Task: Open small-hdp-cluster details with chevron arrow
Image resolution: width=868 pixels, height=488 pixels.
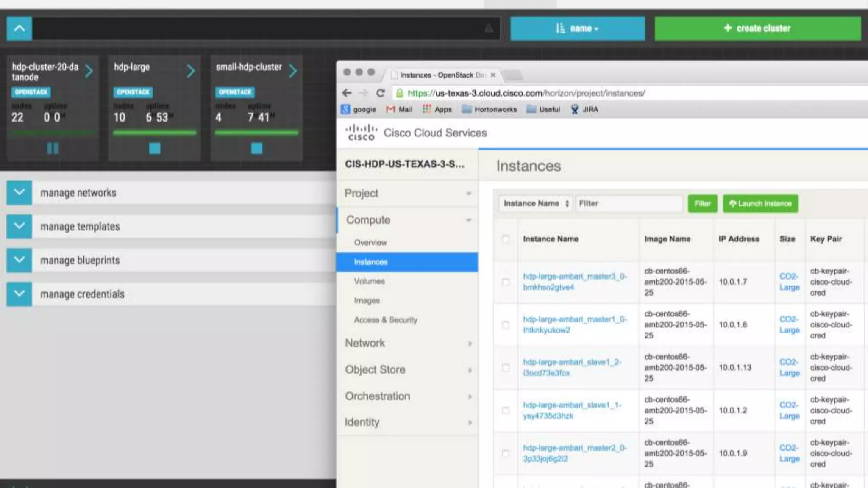Action: tap(293, 71)
